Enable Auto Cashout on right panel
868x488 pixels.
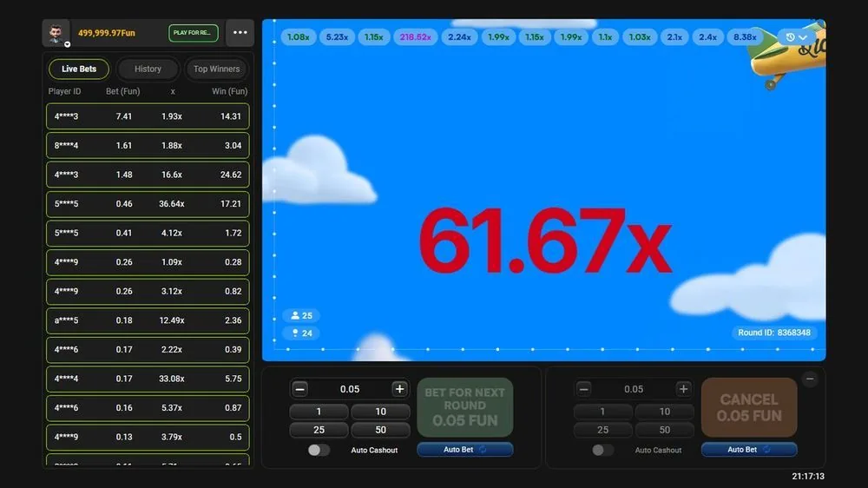[x=603, y=450]
